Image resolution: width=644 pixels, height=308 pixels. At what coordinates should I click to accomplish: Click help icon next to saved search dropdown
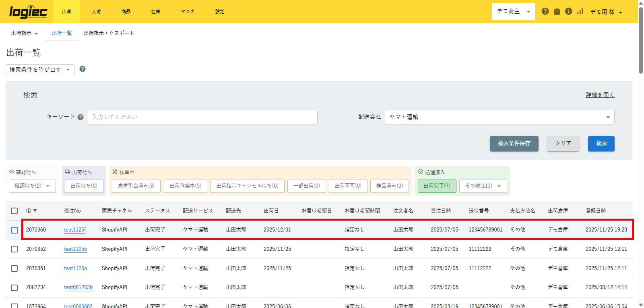(x=83, y=69)
